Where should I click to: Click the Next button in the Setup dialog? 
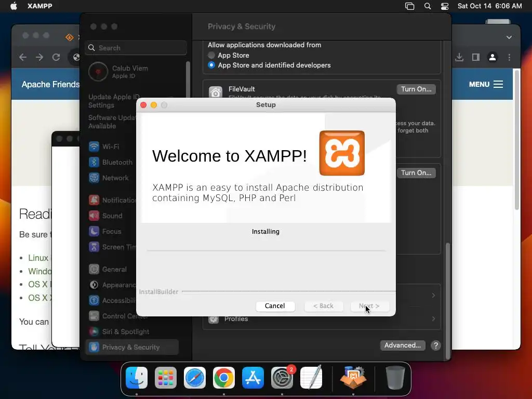pos(369,305)
